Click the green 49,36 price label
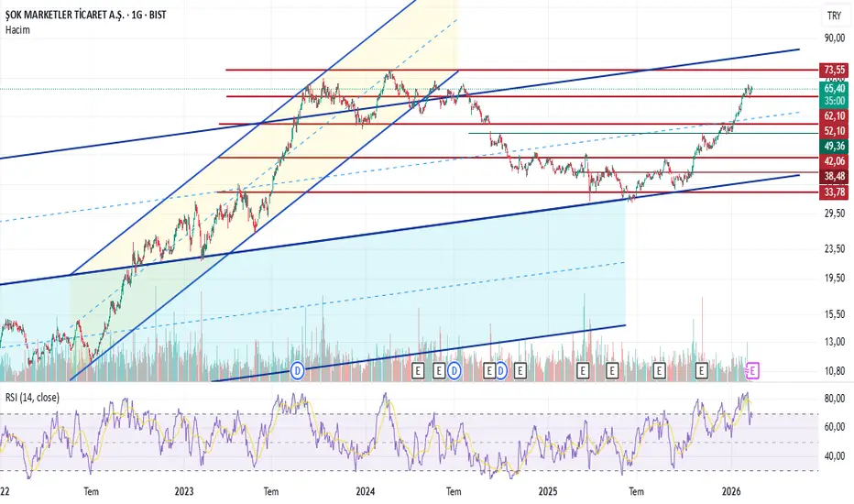The height and width of the screenshot is (504, 854). 834,146
